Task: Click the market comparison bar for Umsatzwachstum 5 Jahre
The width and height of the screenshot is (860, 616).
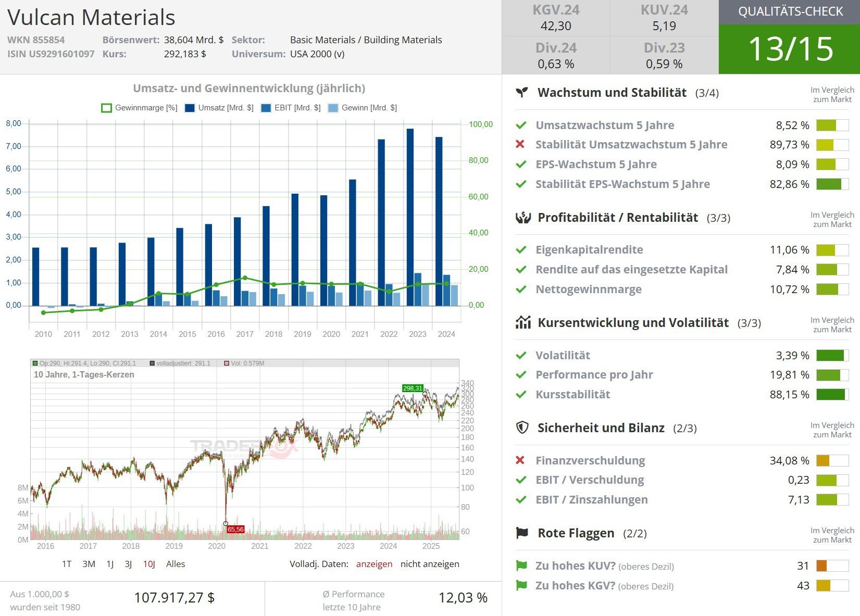Action: point(832,125)
